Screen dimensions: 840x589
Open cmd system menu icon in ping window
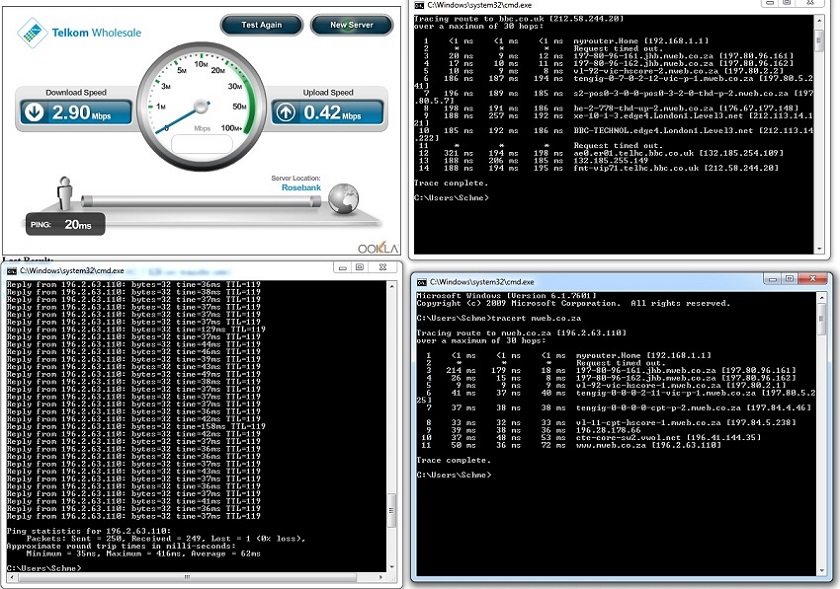[x=11, y=270]
